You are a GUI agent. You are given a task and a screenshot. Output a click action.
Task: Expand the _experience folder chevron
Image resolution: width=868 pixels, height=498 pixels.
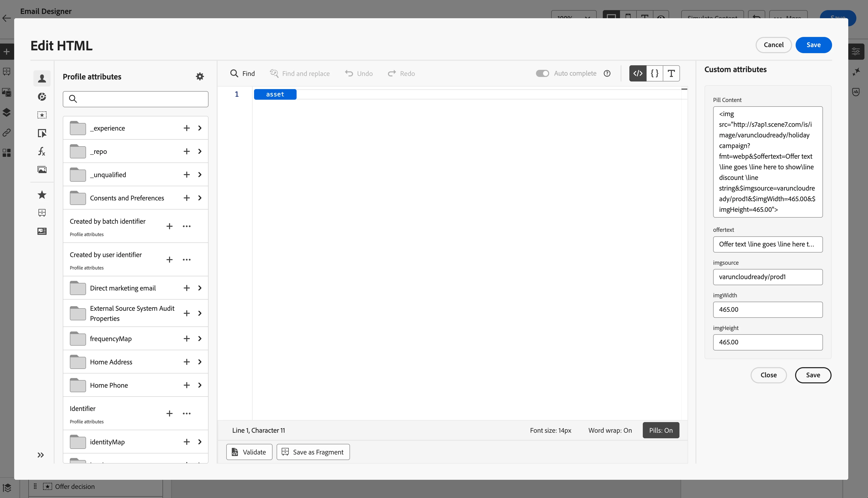200,128
